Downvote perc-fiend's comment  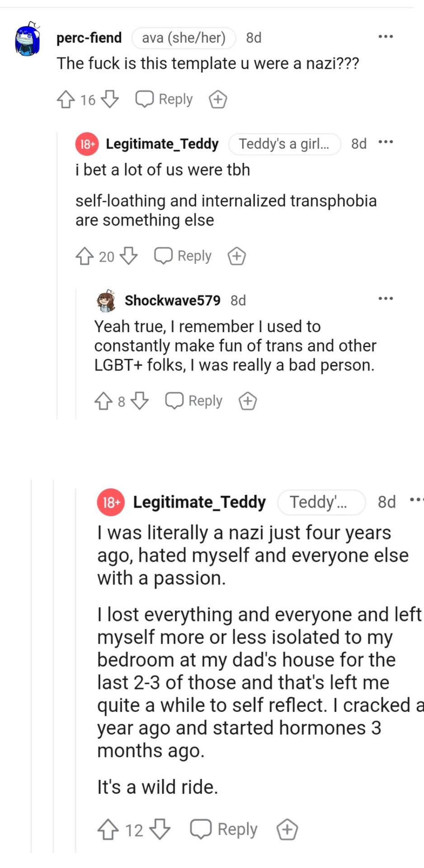point(109,99)
